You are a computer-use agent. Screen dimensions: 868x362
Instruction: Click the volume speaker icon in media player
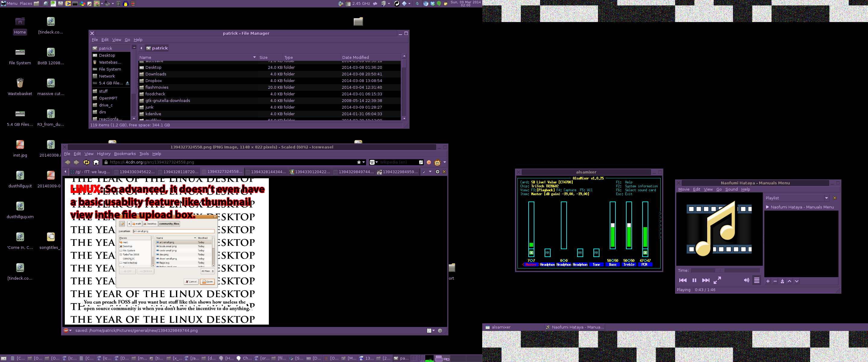(747, 280)
